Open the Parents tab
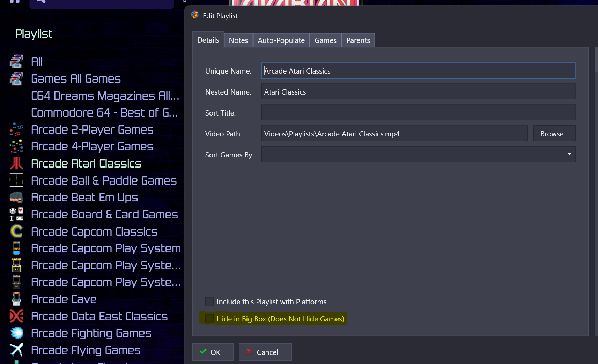Image resolution: width=598 pixels, height=364 pixels. 358,40
